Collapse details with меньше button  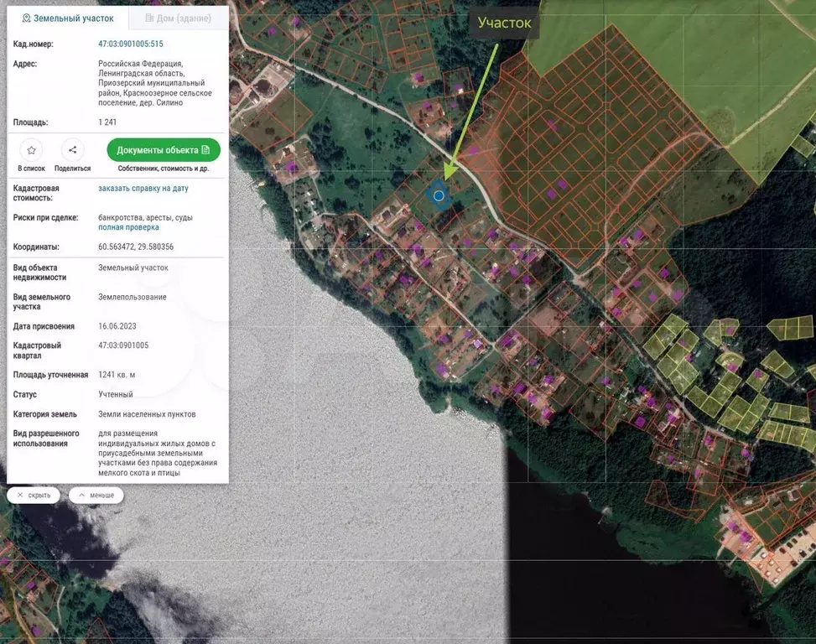pos(96,496)
